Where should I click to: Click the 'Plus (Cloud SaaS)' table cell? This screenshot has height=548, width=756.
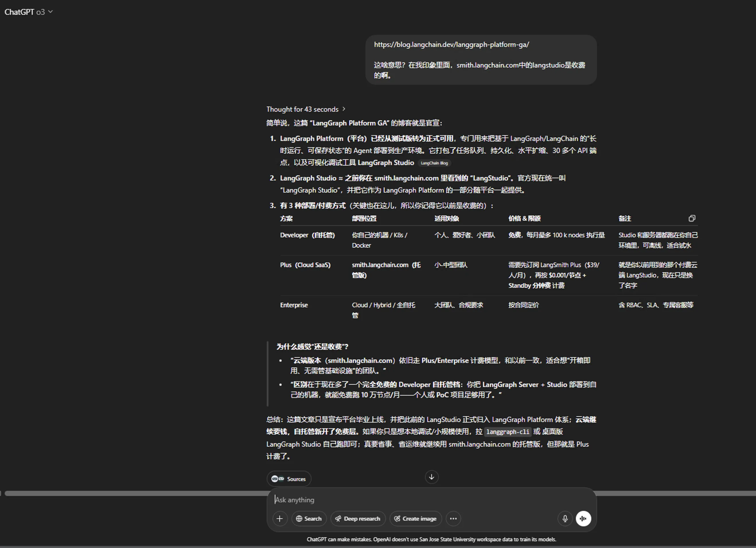point(305,265)
